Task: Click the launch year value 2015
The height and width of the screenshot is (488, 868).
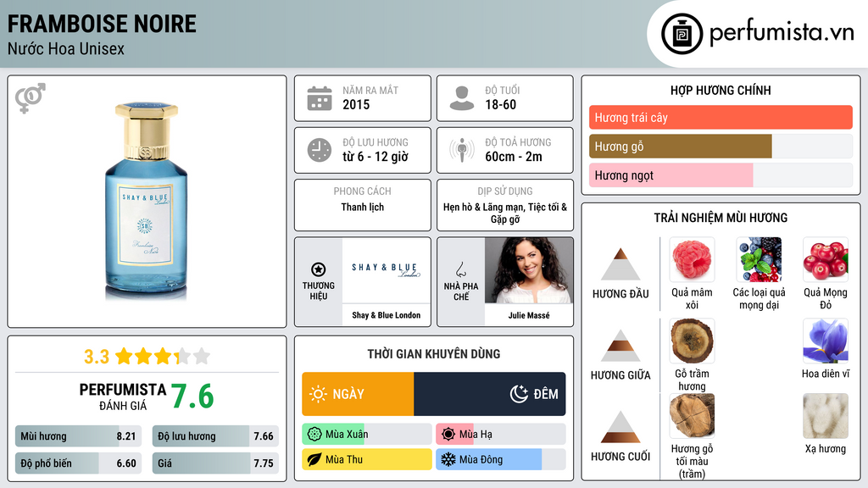Action: [356, 104]
